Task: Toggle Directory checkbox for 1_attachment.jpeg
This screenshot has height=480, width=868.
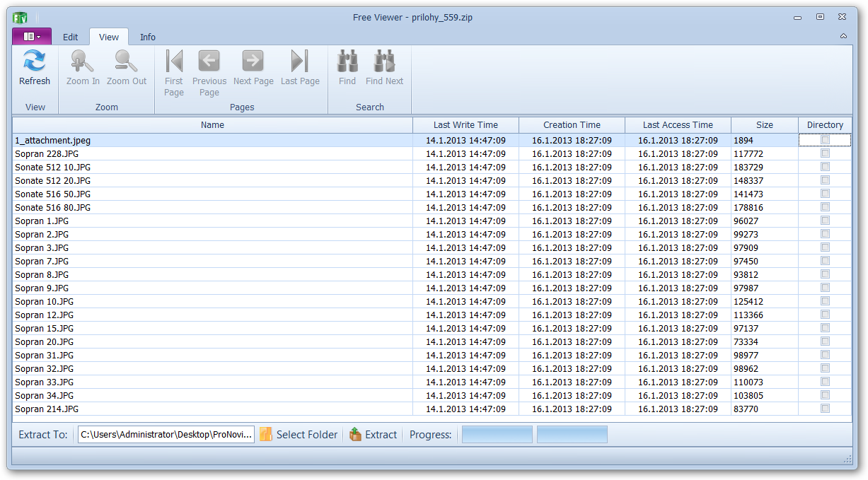Action: (825, 140)
